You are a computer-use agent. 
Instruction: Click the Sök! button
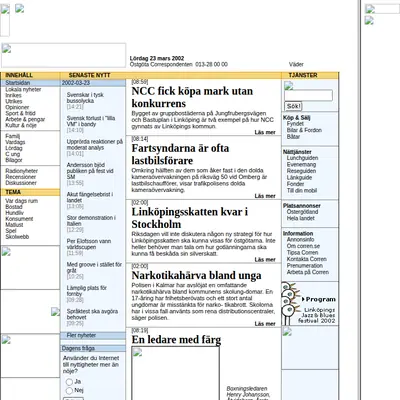click(x=293, y=106)
